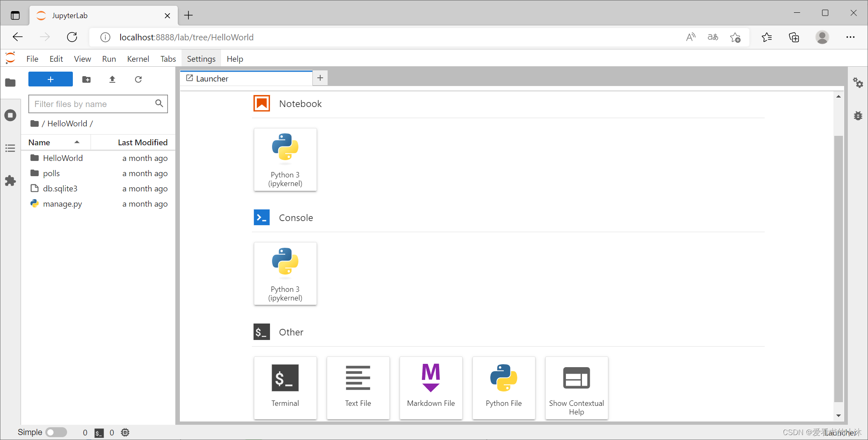The image size is (868, 440).
Task: View site information icon in address bar
Action: (x=105, y=37)
